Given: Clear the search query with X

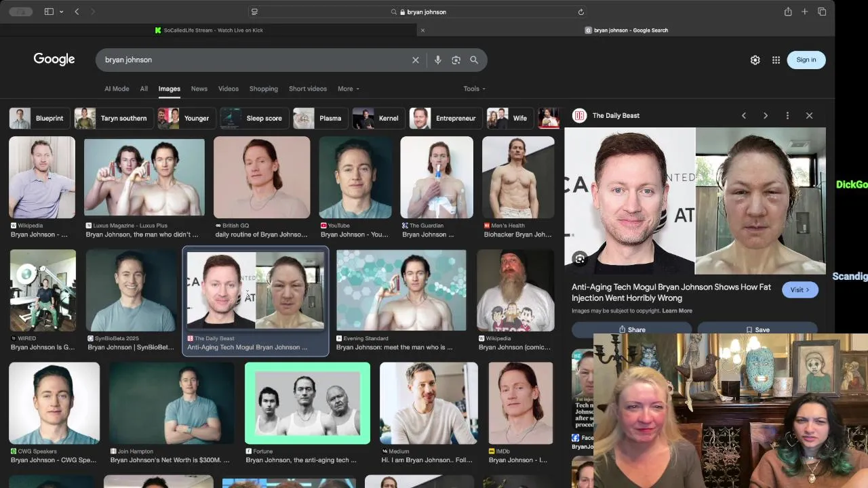Looking at the screenshot, I should 416,60.
